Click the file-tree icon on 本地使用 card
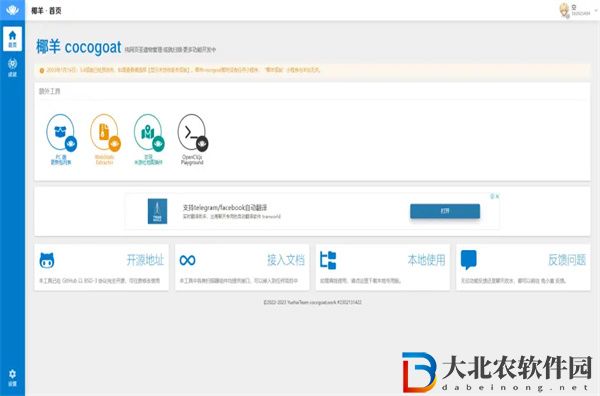The image size is (600, 396). (x=328, y=260)
